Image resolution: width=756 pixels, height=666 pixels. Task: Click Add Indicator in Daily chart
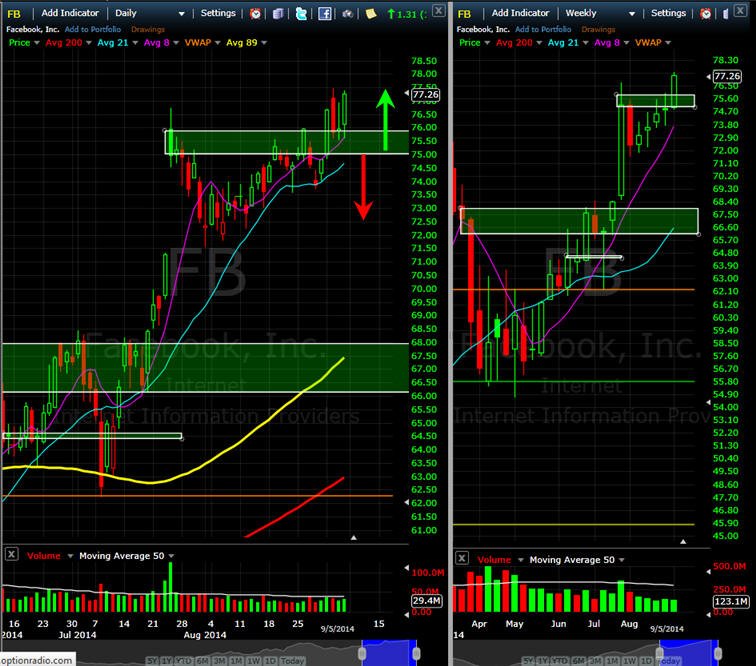[x=70, y=13]
